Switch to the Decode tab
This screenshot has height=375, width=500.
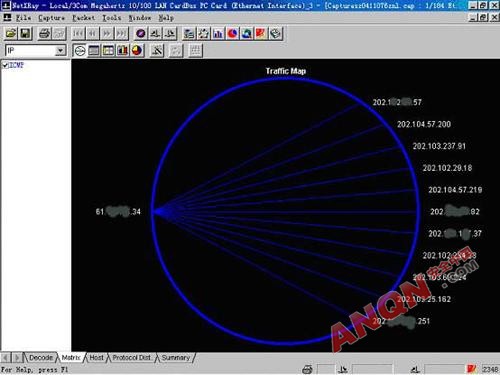coord(41,358)
